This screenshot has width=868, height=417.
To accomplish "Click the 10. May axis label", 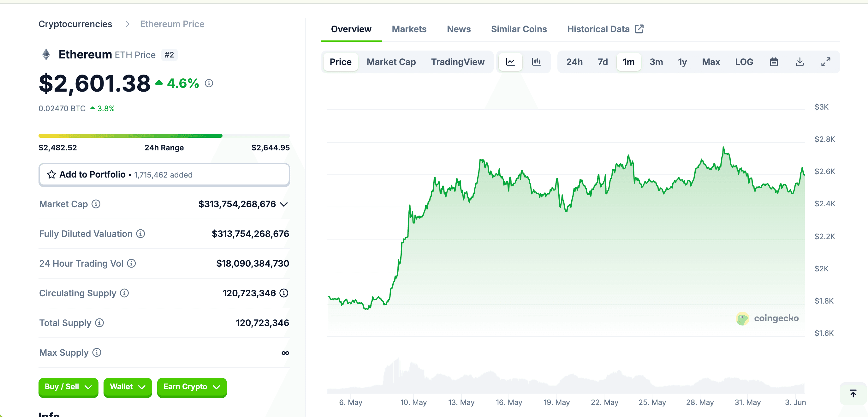I will (413, 402).
